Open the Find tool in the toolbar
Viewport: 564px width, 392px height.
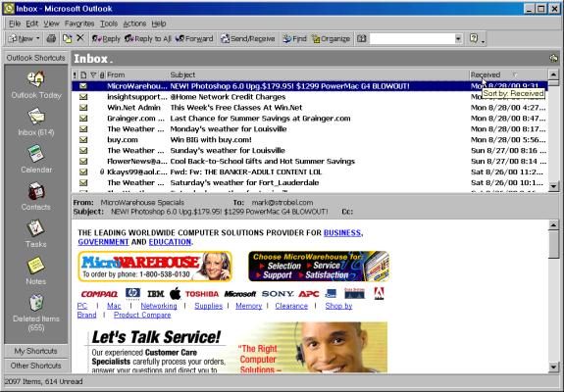[294, 38]
